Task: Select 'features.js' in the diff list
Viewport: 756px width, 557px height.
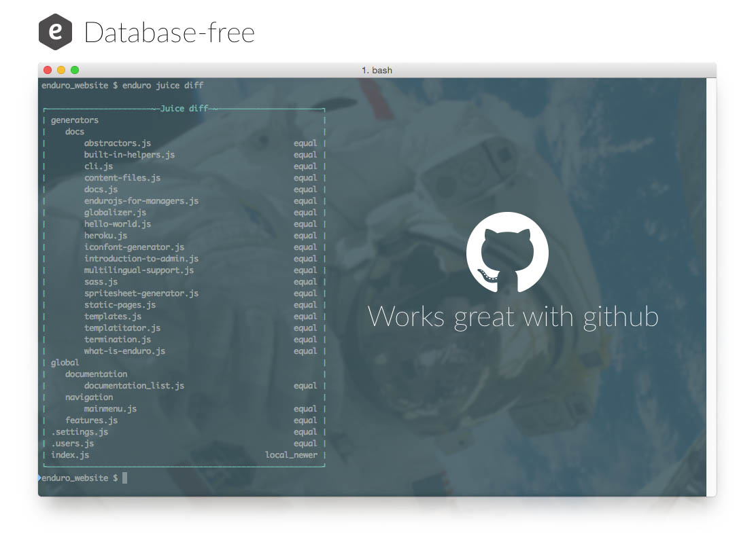Action: [92, 420]
